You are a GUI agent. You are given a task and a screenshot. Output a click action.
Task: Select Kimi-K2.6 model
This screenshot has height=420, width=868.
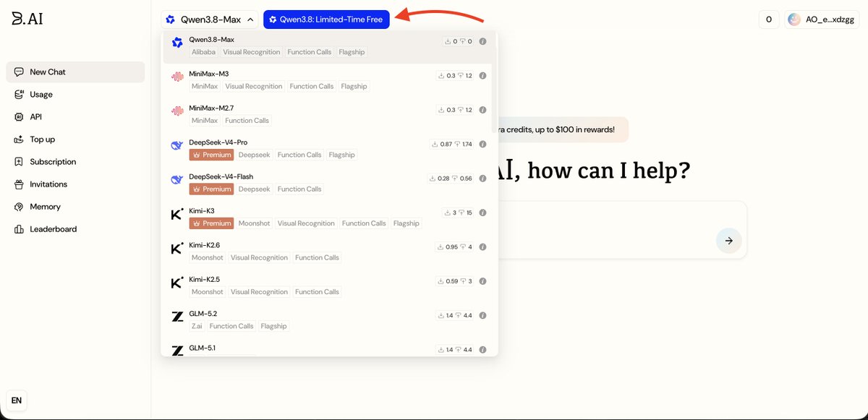tap(327, 252)
